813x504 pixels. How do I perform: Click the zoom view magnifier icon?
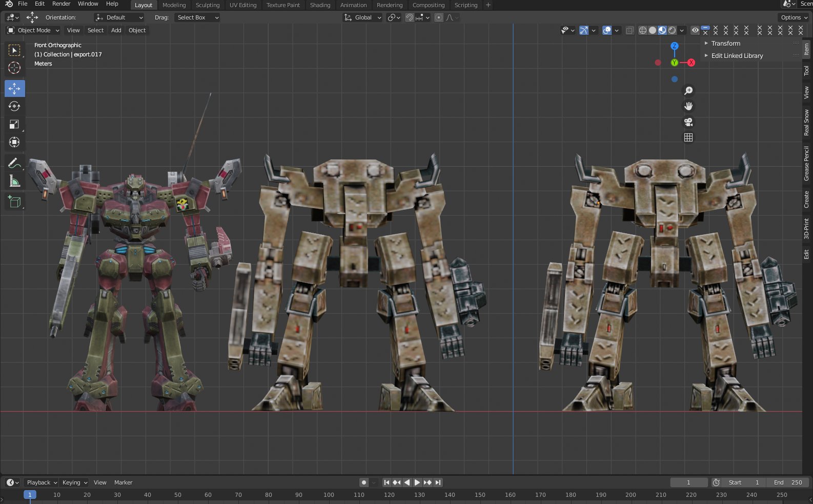click(x=688, y=91)
